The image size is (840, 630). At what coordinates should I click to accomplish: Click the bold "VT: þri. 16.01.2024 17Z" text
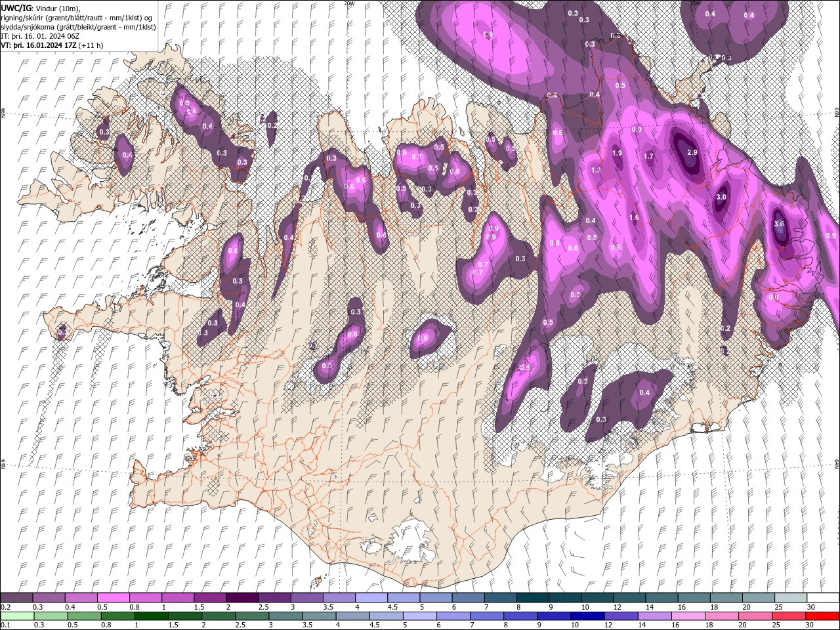click(39, 45)
